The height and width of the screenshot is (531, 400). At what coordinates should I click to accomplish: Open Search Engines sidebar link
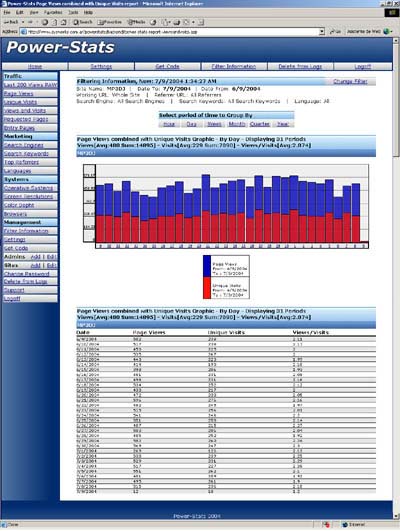pos(24,145)
